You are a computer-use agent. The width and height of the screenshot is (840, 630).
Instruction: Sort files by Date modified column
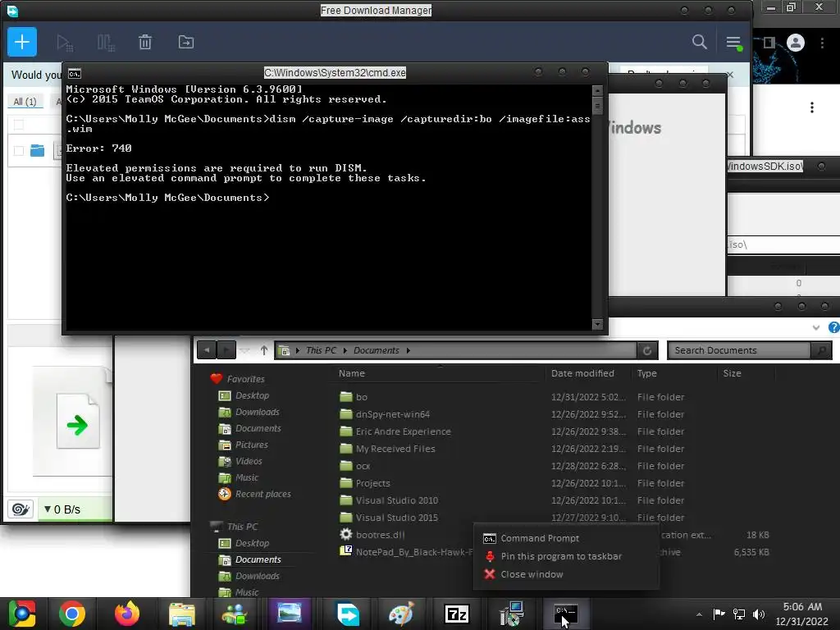[582, 373]
